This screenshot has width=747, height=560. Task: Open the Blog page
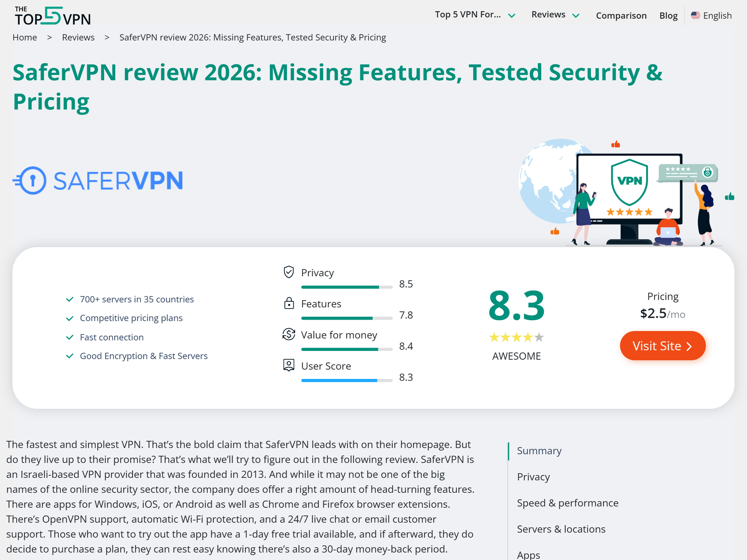[669, 15]
